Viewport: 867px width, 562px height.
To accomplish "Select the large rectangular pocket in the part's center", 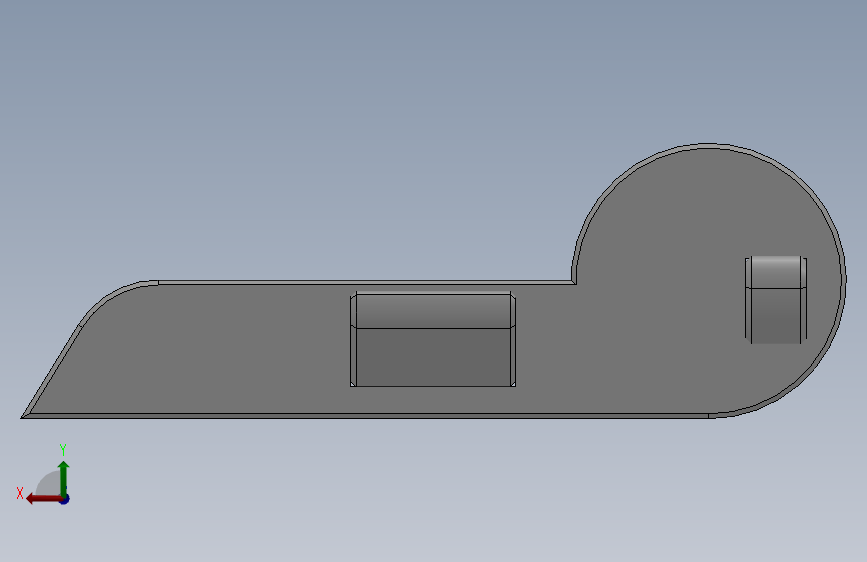I will (433, 340).
